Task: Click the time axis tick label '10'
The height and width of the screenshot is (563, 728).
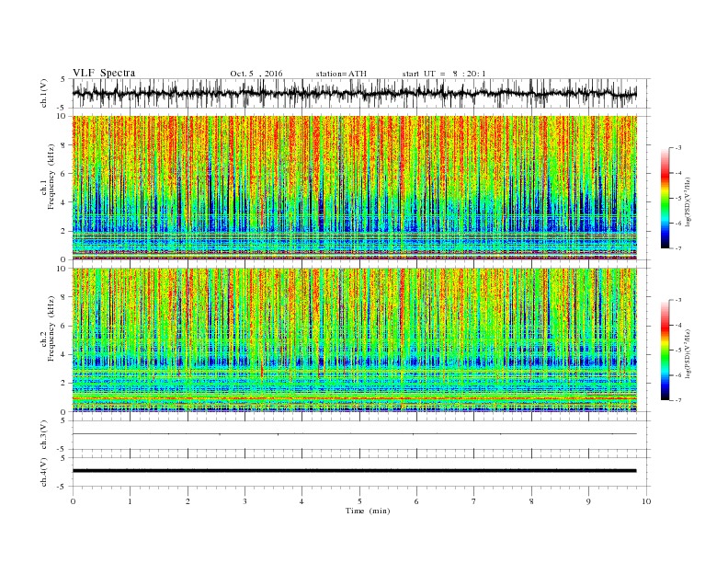Action: pyautogui.click(x=646, y=501)
